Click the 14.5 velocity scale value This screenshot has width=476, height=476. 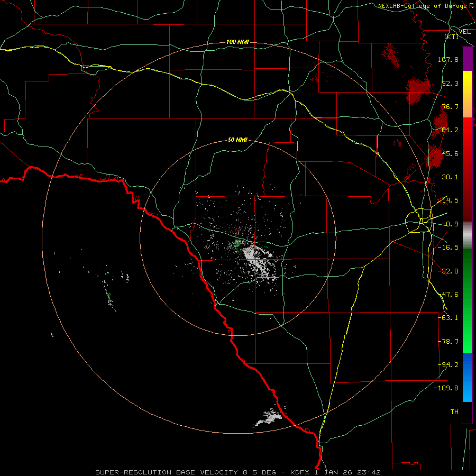coord(450,200)
